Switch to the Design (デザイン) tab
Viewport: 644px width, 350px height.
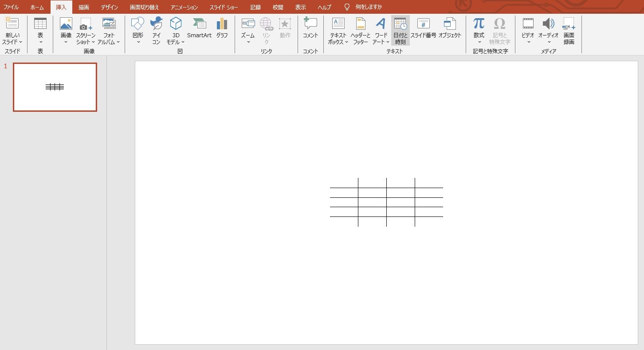click(110, 7)
